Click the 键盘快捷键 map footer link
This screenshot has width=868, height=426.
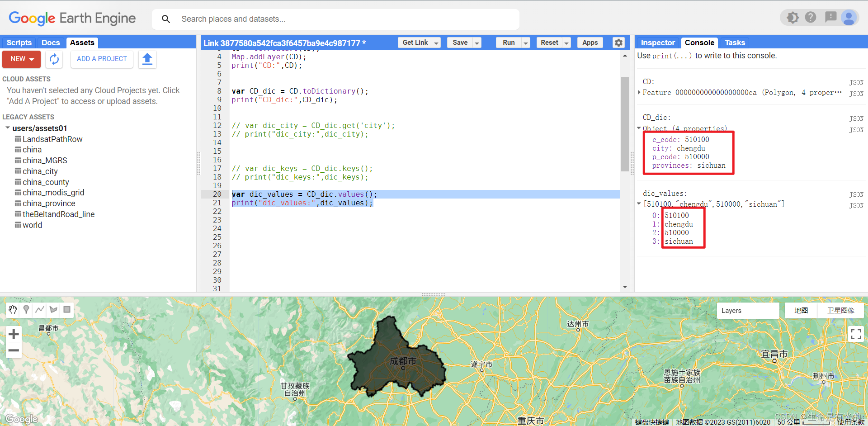tap(652, 422)
